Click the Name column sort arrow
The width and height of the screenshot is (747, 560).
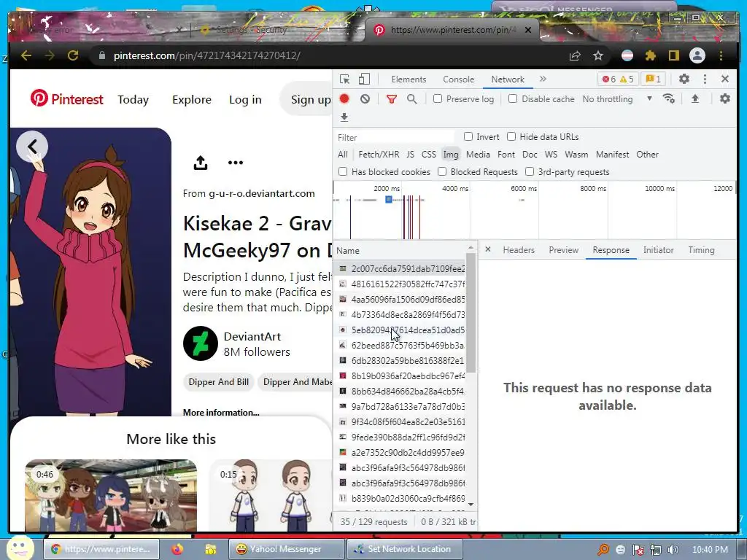point(471,248)
